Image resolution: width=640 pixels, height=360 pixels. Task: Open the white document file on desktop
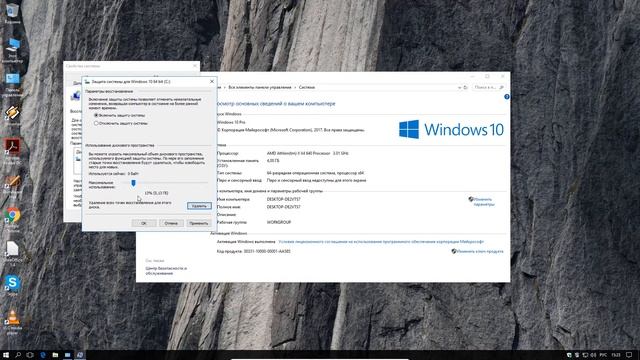[x=12, y=252]
